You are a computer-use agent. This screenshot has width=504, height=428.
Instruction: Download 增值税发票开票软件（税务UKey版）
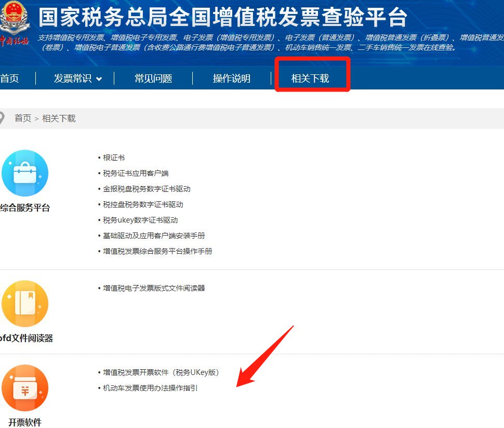point(161,372)
